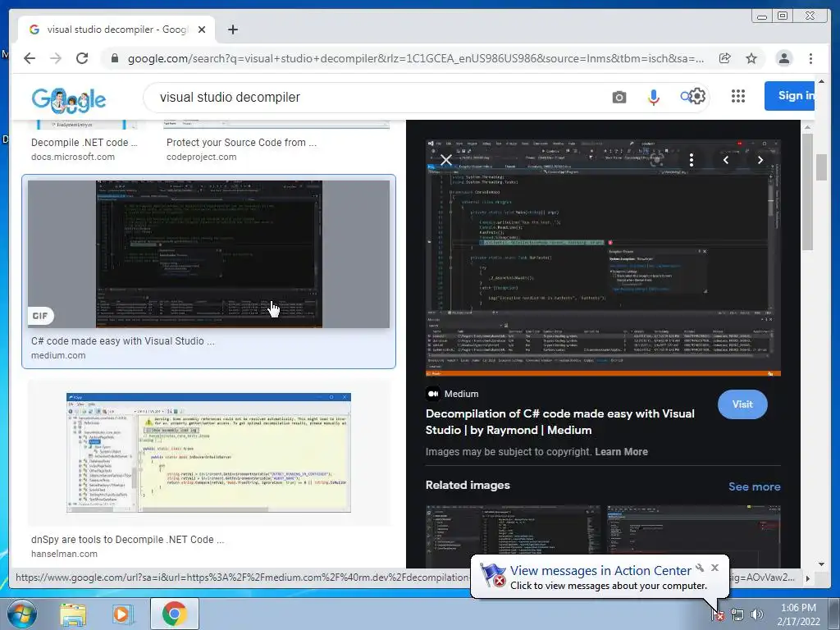Click the address bar URL

pos(416,58)
